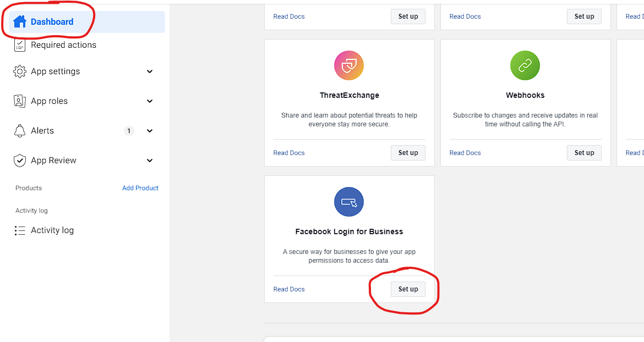The height and width of the screenshot is (342, 644).
Task: Click the Facebook Login for Business icon
Action: click(349, 202)
